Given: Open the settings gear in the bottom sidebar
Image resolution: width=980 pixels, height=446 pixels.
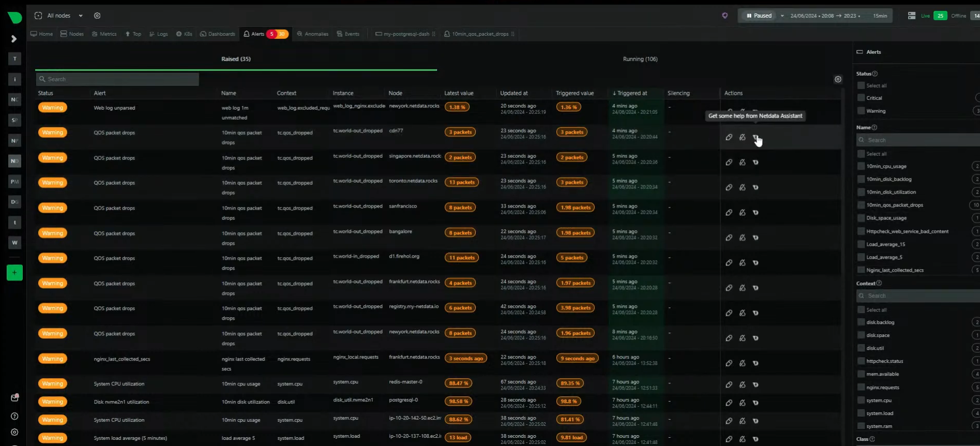Looking at the screenshot, I should [x=14, y=432].
